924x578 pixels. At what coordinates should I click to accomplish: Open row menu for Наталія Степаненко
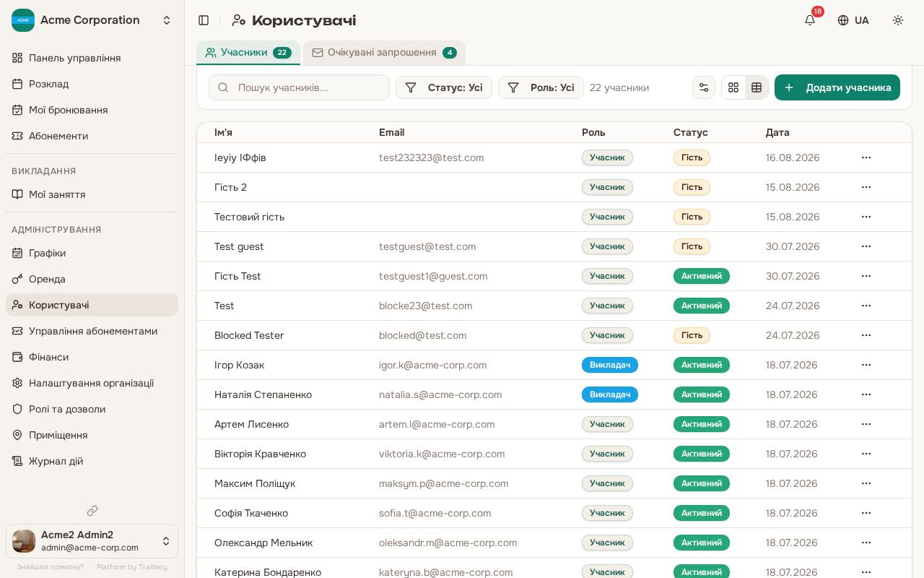(x=866, y=394)
